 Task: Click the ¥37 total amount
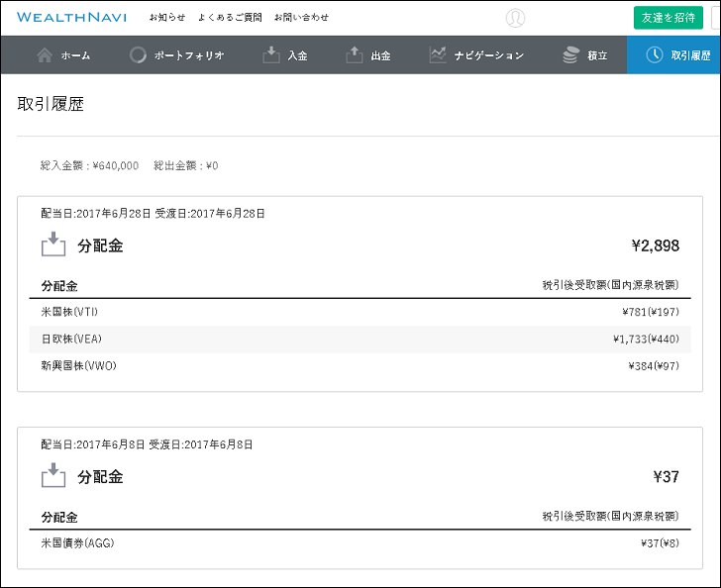[x=666, y=477]
